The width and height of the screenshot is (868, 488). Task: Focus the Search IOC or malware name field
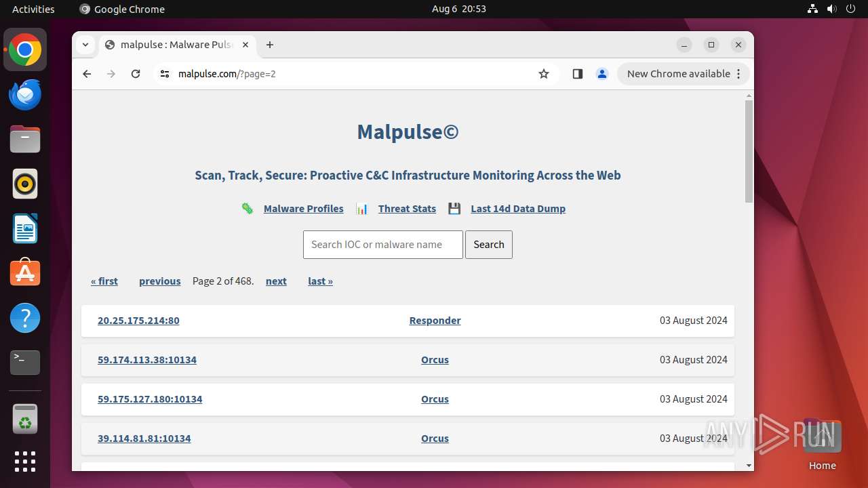click(383, 245)
